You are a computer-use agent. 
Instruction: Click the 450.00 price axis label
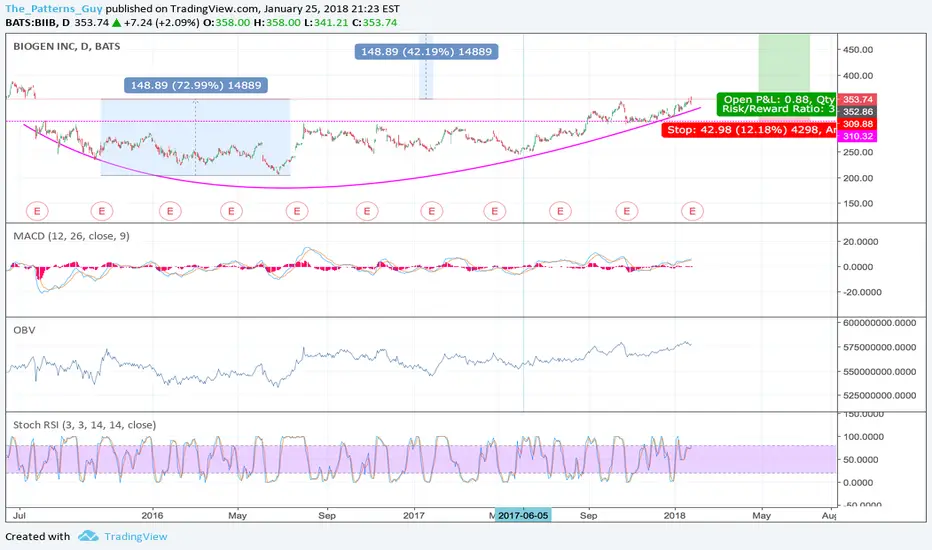coord(858,50)
